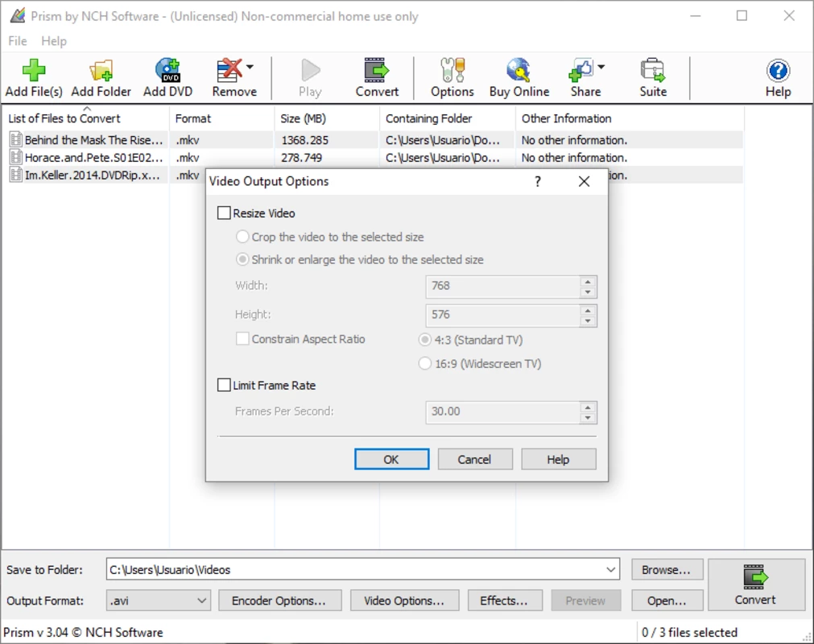Click the Help button in the dialog
Viewport: 814px width, 644px height.
pyautogui.click(x=559, y=460)
